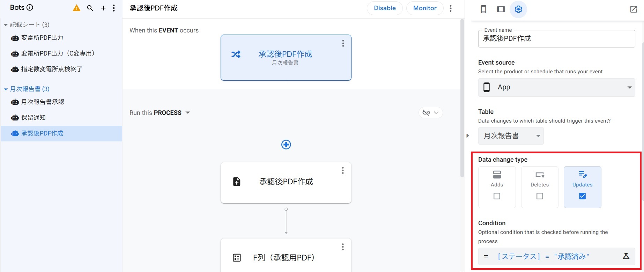Select the 月次報告書承認 bot
The image size is (644, 272).
coord(43,102)
